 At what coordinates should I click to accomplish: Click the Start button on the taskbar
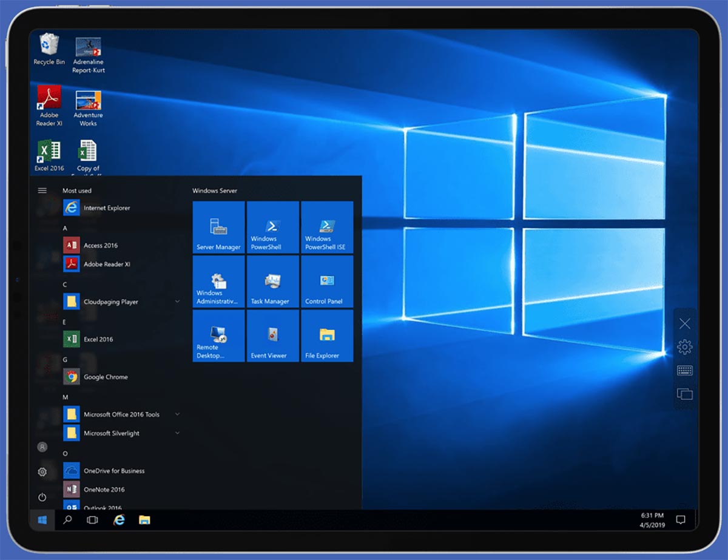(42, 520)
